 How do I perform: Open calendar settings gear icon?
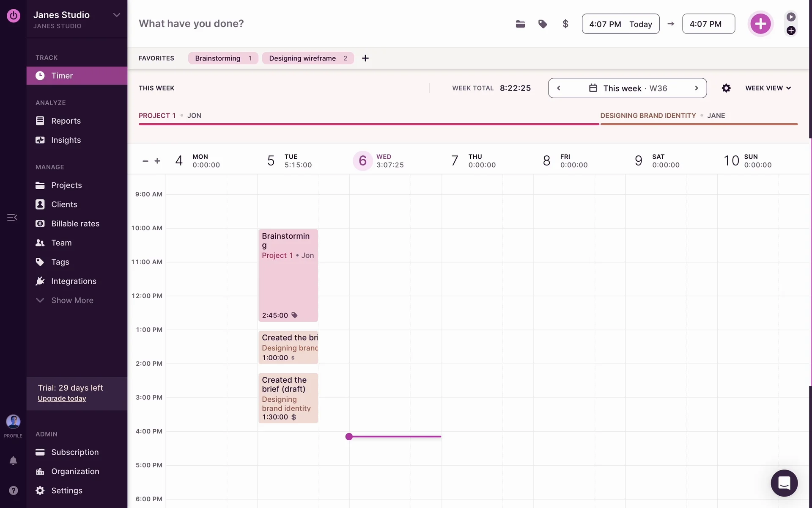click(726, 88)
